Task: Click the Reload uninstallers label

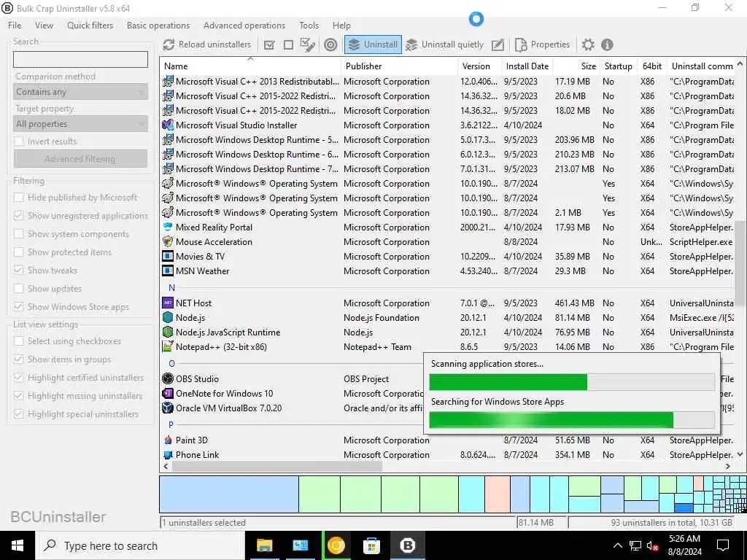Action: (214, 44)
